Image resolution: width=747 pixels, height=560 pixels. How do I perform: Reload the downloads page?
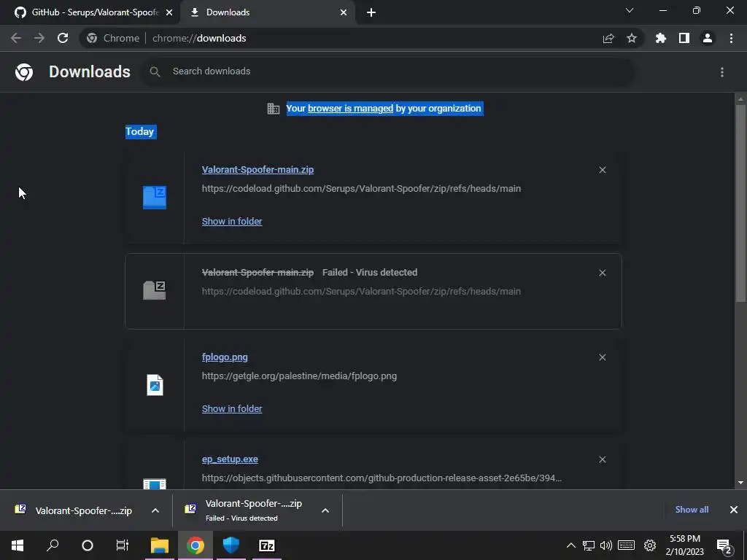pos(63,38)
